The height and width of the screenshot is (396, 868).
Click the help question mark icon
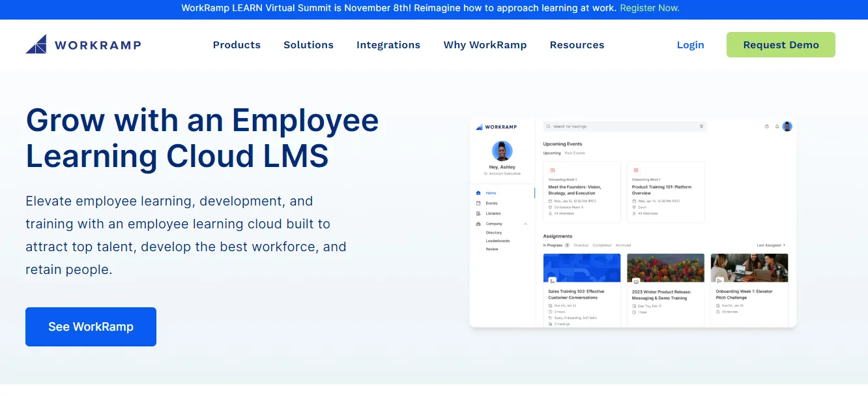(767, 127)
